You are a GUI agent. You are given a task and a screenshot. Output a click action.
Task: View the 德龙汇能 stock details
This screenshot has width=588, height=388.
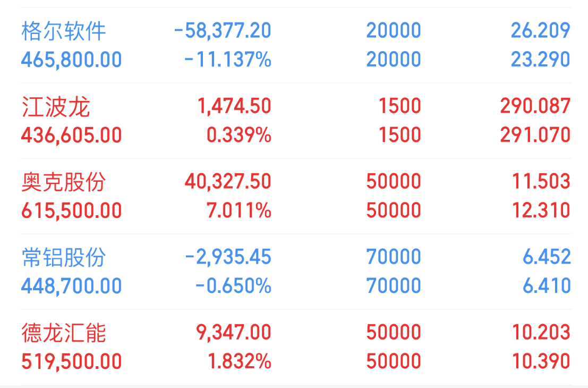(64, 333)
